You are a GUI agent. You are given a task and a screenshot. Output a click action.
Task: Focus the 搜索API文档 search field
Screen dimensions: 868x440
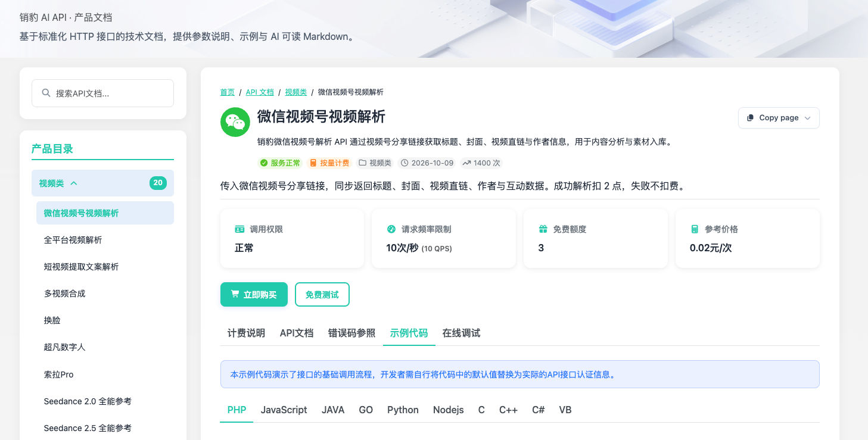pos(102,93)
